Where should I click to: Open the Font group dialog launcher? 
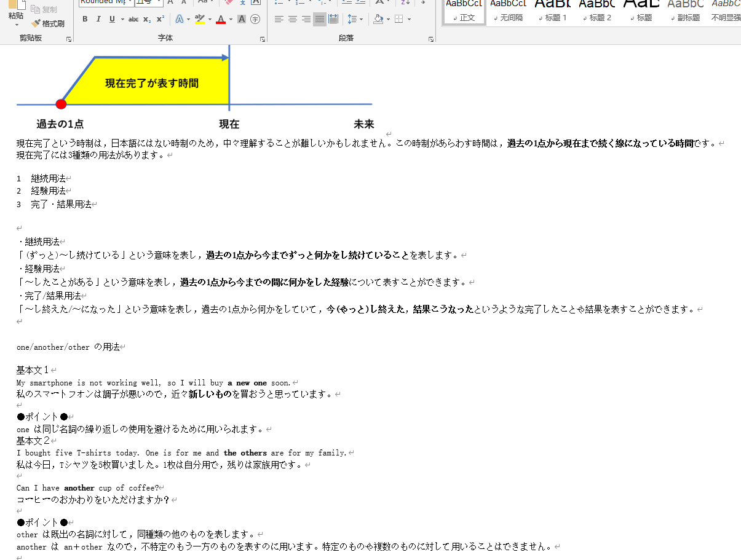(x=262, y=38)
